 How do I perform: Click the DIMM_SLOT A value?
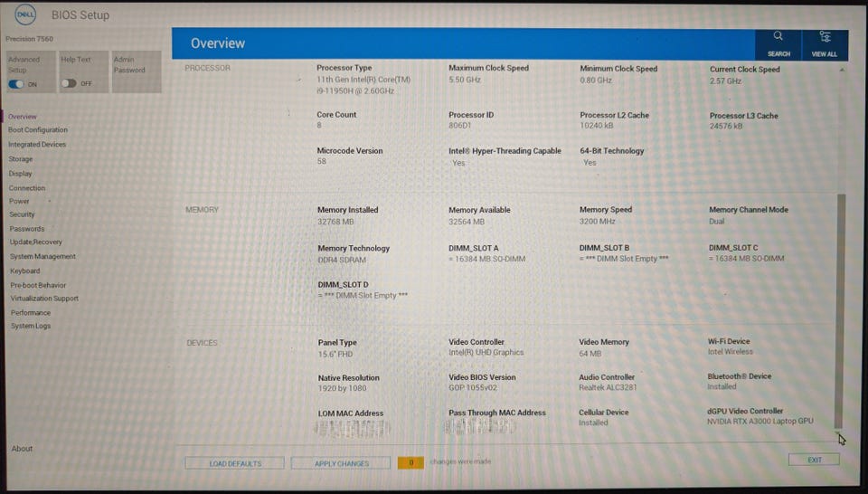(486, 259)
